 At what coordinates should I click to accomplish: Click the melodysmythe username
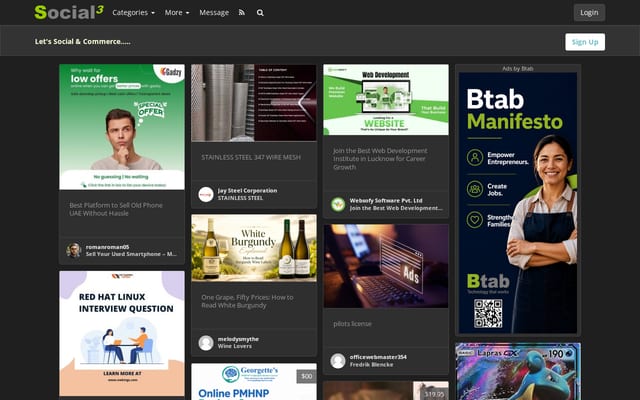pos(238,339)
